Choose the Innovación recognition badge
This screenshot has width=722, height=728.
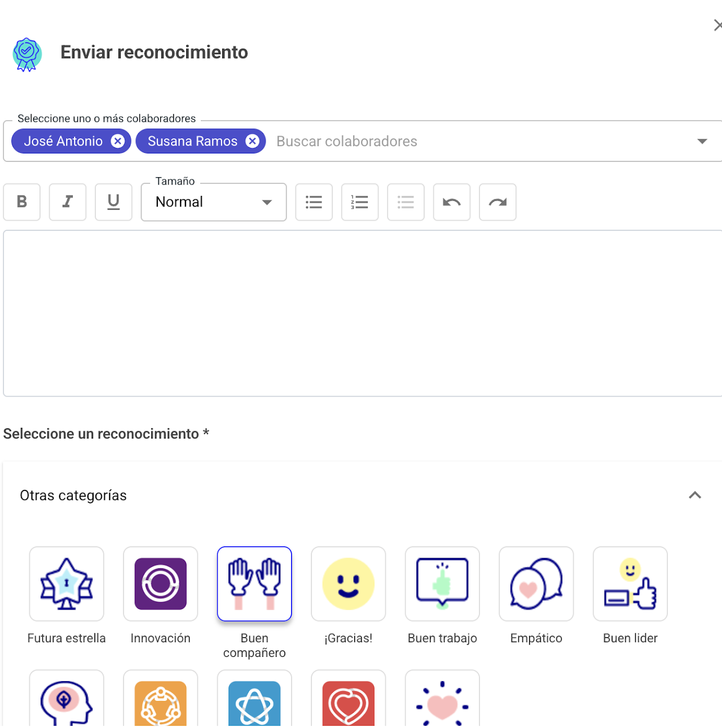coord(161,584)
